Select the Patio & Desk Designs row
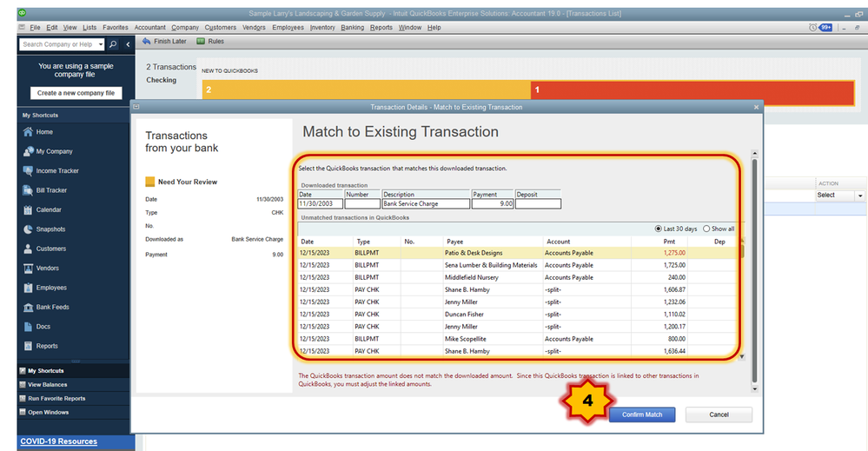The width and height of the screenshot is (868, 451). [x=518, y=253]
